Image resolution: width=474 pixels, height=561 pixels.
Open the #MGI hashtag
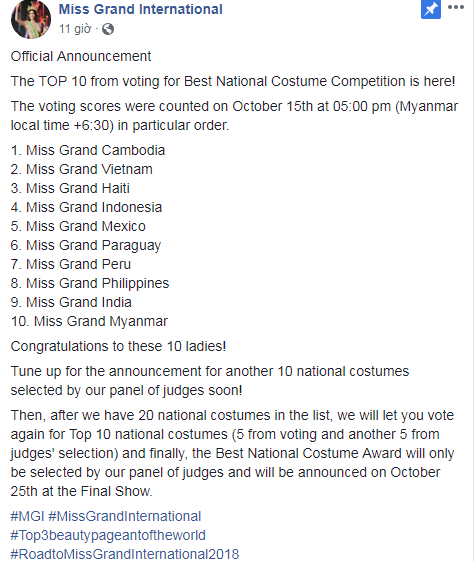point(27,516)
